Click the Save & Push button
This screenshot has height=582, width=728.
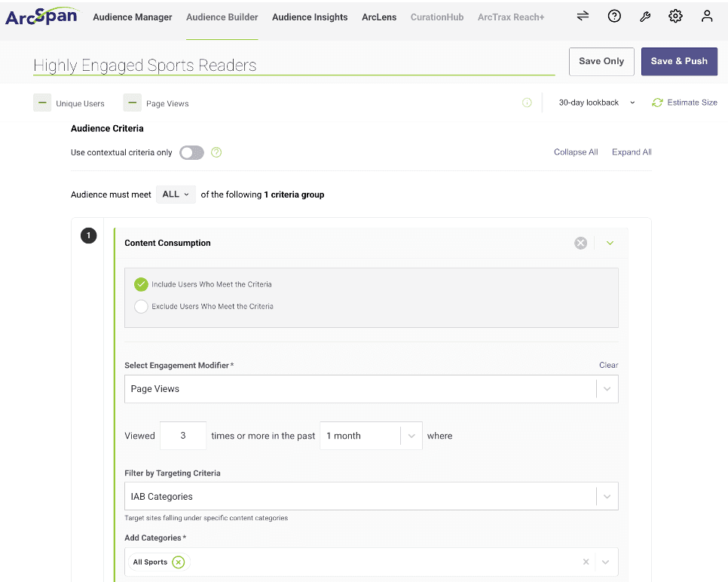[679, 61]
